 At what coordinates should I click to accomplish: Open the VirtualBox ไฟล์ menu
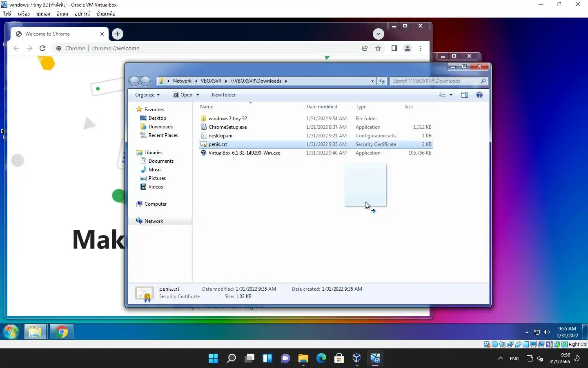tap(7, 14)
